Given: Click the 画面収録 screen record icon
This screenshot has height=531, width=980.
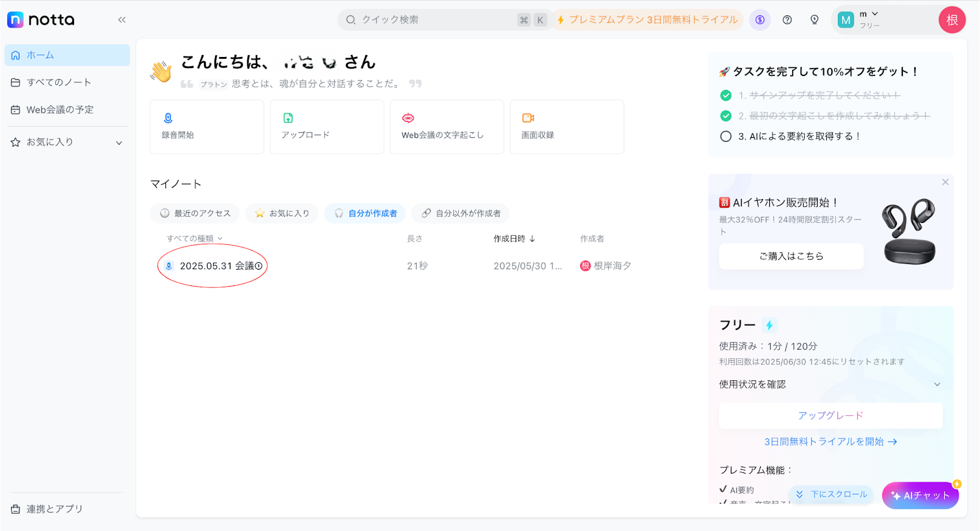Looking at the screenshot, I should [528, 118].
